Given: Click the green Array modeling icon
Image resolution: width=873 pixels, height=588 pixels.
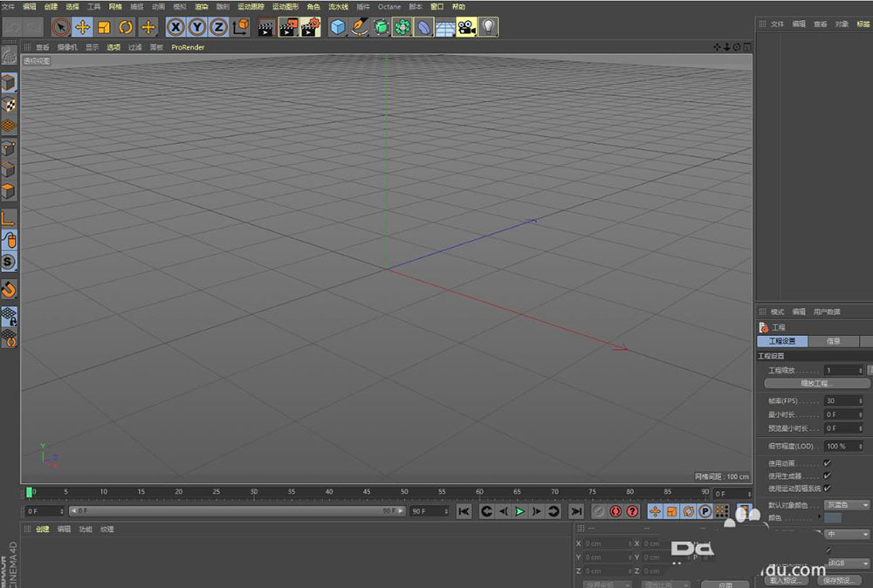Looking at the screenshot, I should coord(402,27).
